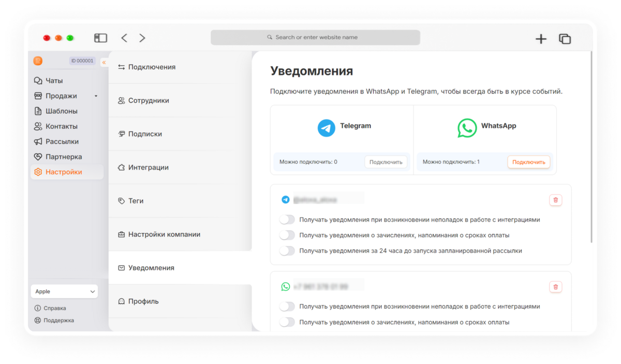Click 'Можно подключить: 0' text
The height and width of the screenshot is (364, 621).
[x=308, y=162]
